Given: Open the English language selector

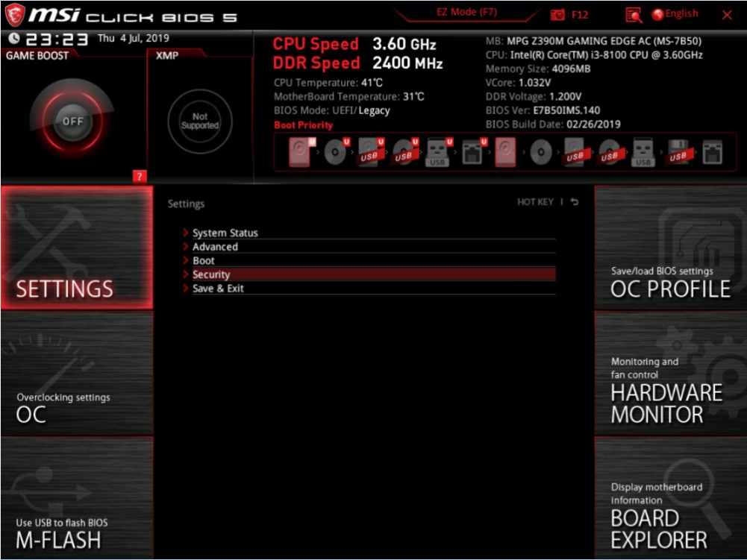Looking at the screenshot, I should [675, 14].
